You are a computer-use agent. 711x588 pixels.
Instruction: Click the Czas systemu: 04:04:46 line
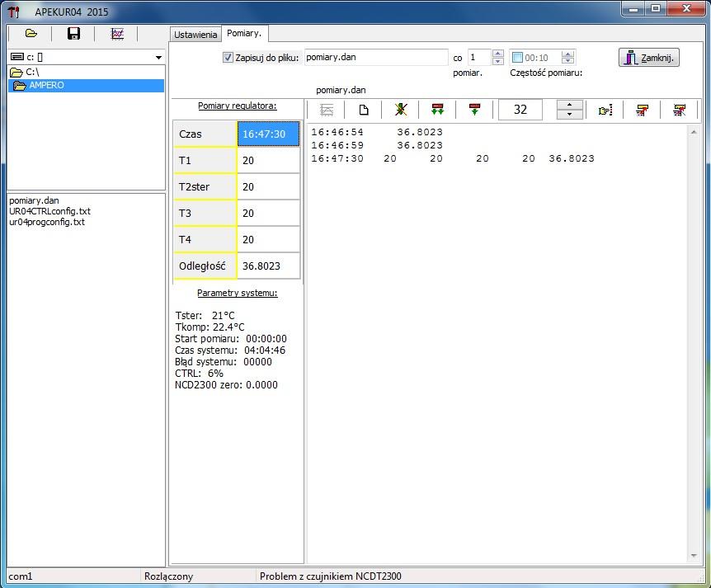[230, 350]
